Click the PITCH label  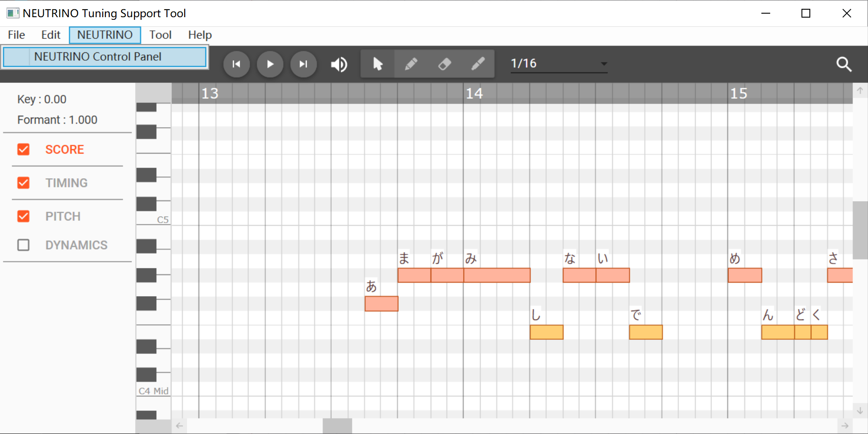pos(63,216)
